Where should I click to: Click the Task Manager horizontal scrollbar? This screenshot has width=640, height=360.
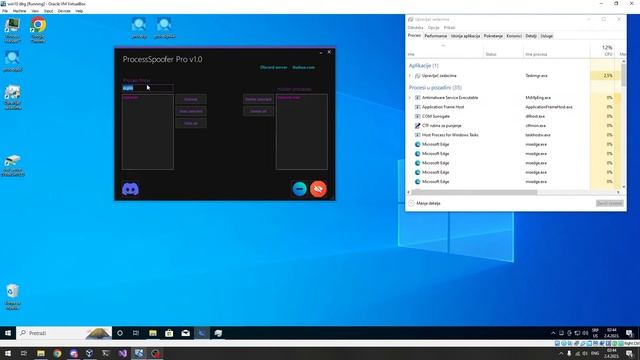473,192
